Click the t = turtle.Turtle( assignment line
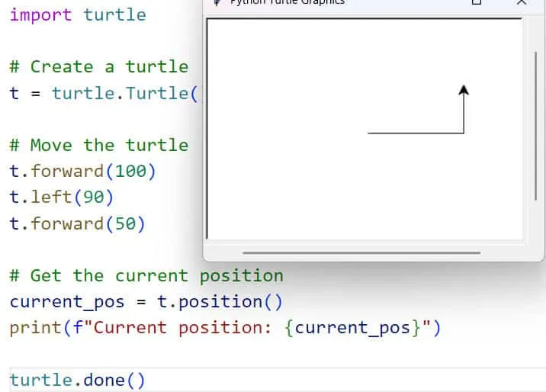 pyautogui.click(x=104, y=93)
